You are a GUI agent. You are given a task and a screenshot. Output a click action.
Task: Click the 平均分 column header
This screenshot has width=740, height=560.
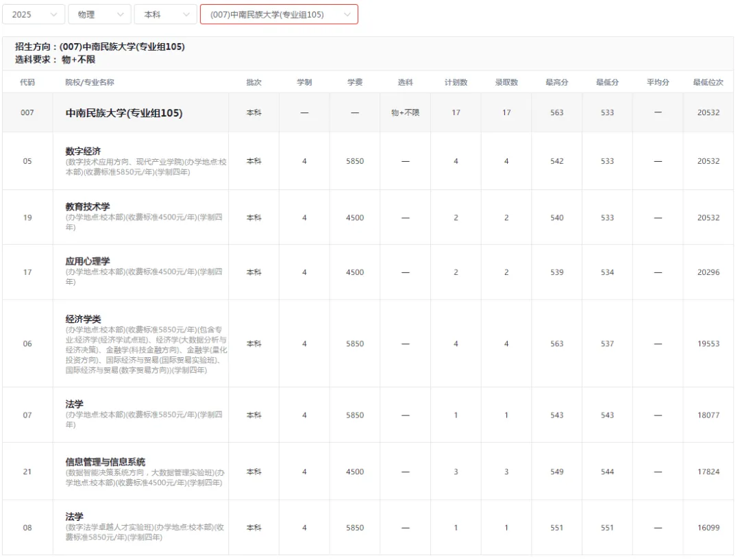pyautogui.click(x=658, y=82)
